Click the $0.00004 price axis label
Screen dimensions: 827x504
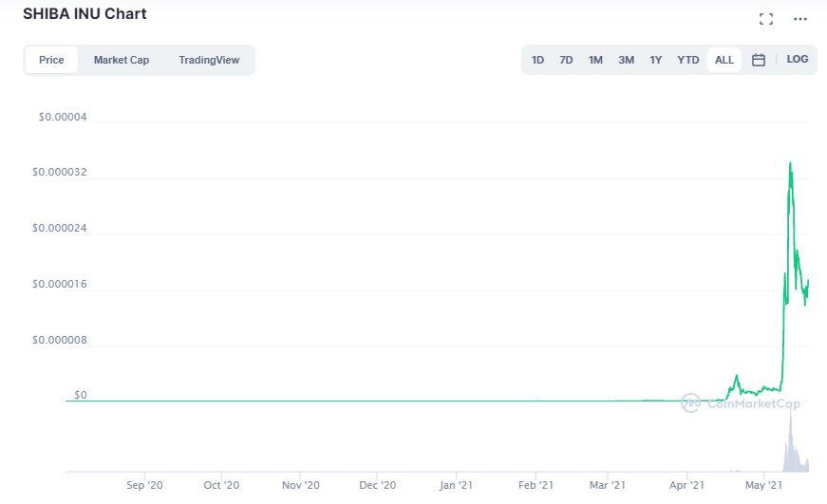(x=63, y=117)
